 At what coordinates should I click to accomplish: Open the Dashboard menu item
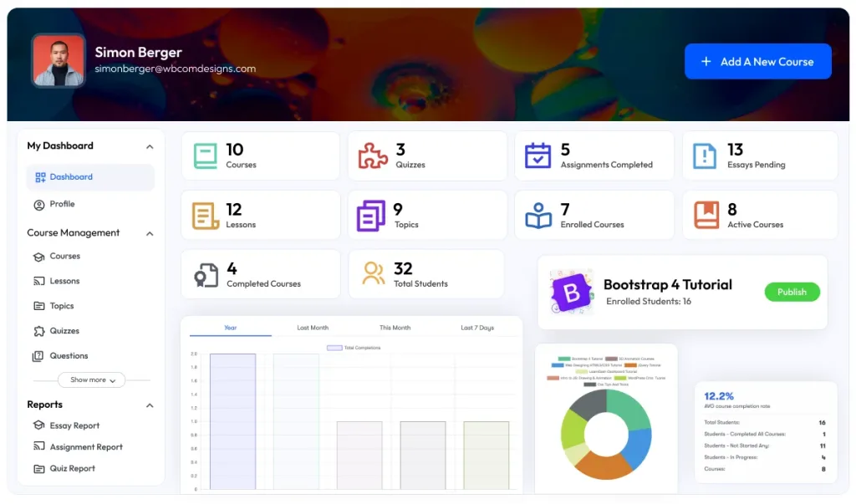point(90,177)
